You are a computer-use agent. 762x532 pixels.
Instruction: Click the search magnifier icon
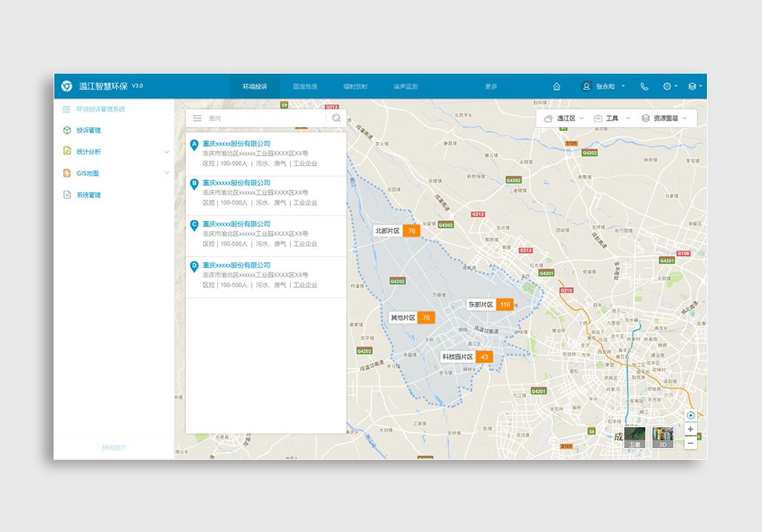coord(336,118)
